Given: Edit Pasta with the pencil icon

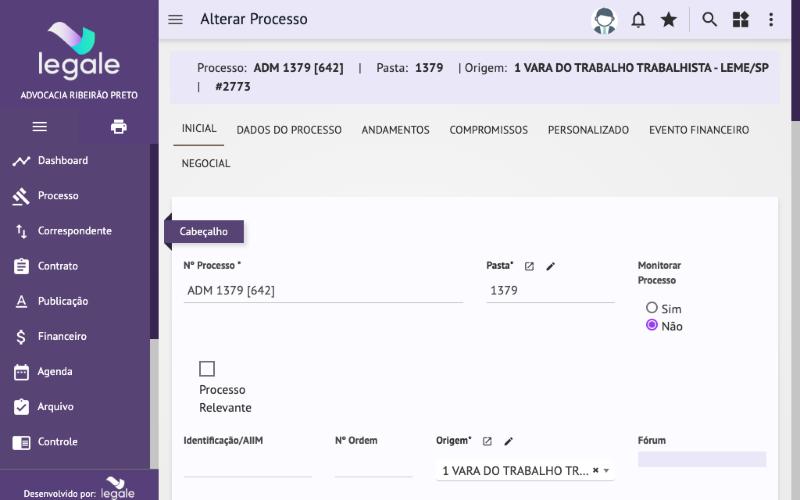Looking at the screenshot, I should coord(550,266).
